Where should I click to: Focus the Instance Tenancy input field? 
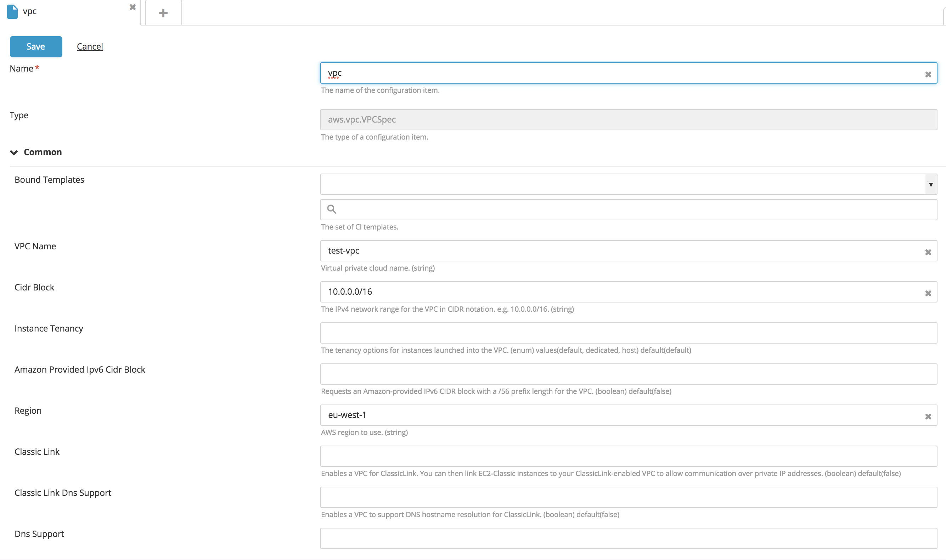coord(628,333)
